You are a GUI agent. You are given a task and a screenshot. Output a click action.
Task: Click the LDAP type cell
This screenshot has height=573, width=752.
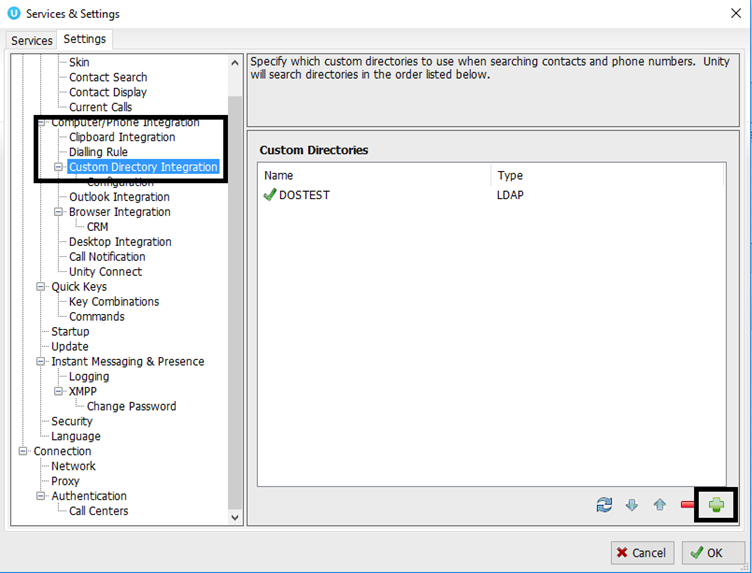[x=510, y=195]
